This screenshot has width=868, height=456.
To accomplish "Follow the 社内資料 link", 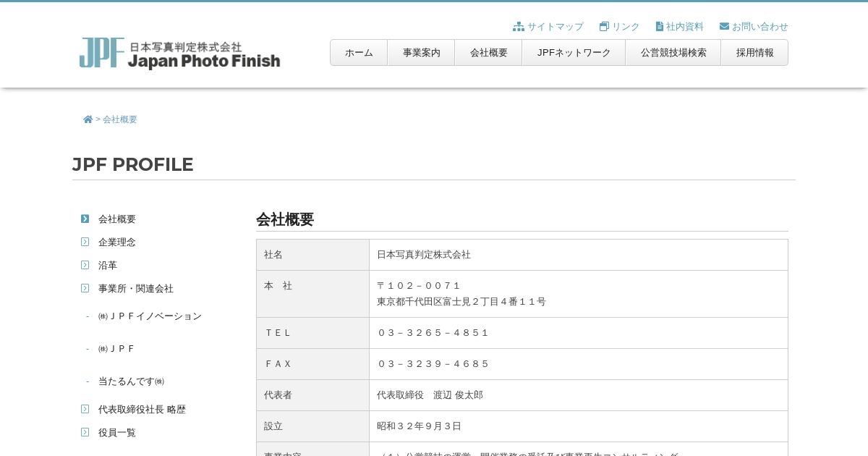I will coord(684,27).
